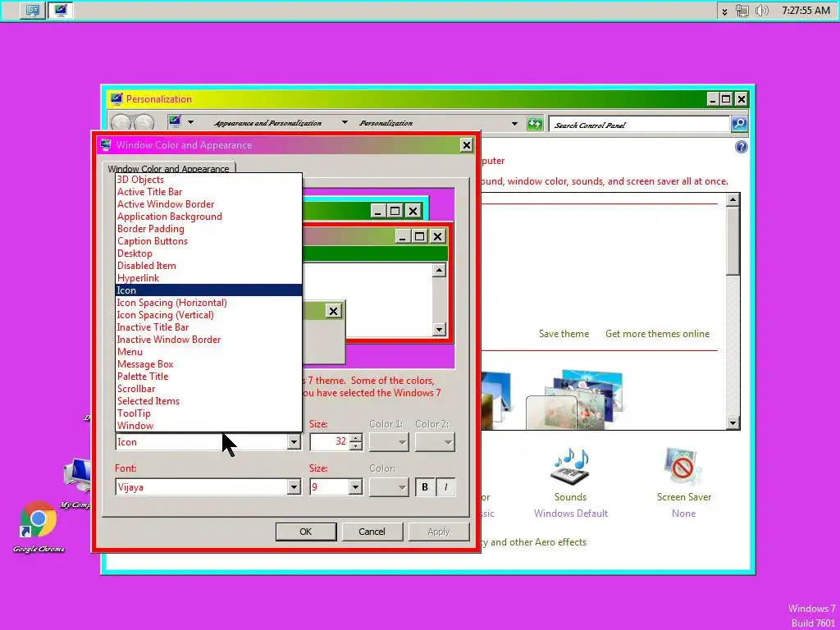Select Palette Title entry
The height and width of the screenshot is (630, 840).
tap(209, 377)
